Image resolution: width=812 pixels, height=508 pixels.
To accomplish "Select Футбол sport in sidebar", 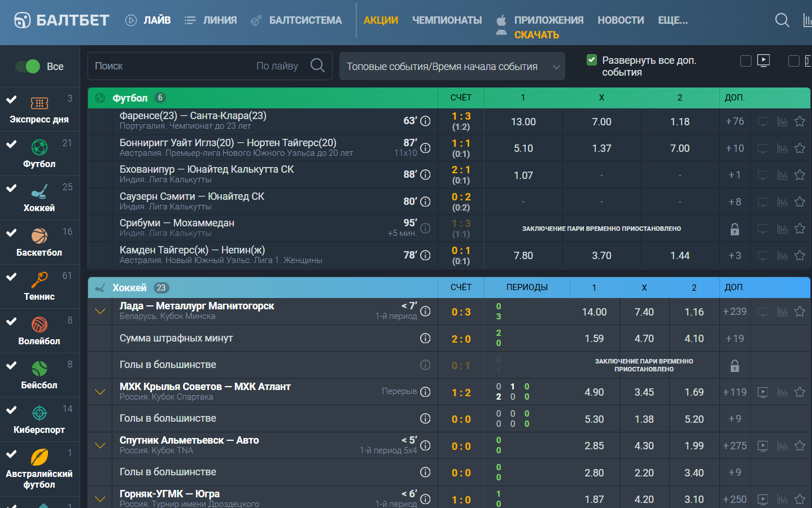I will [39, 154].
